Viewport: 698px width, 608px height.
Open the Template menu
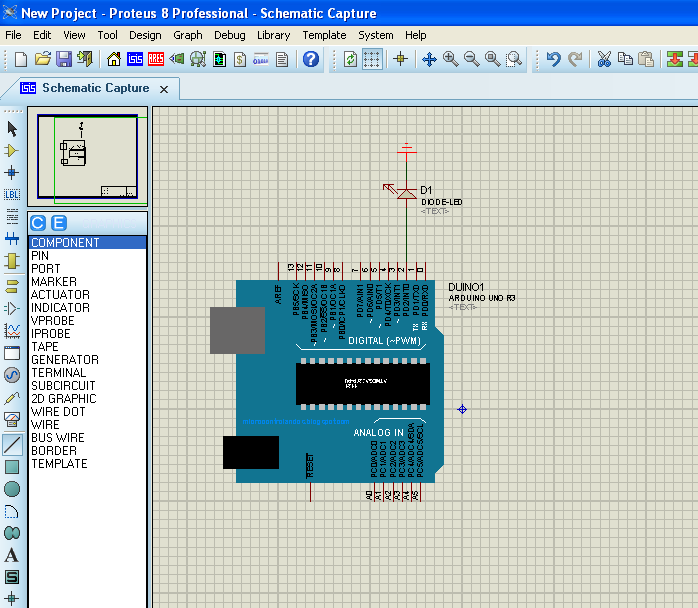click(x=324, y=35)
